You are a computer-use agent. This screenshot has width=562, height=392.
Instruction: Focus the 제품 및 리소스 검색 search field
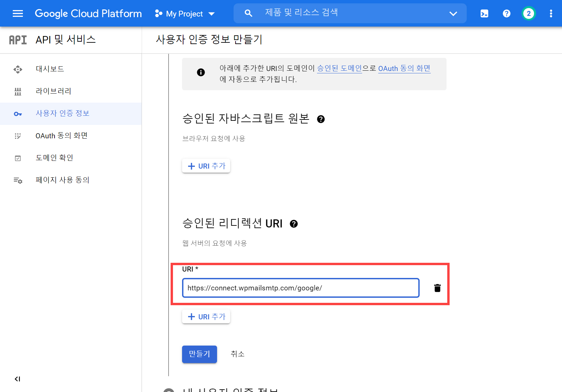(350, 13)
